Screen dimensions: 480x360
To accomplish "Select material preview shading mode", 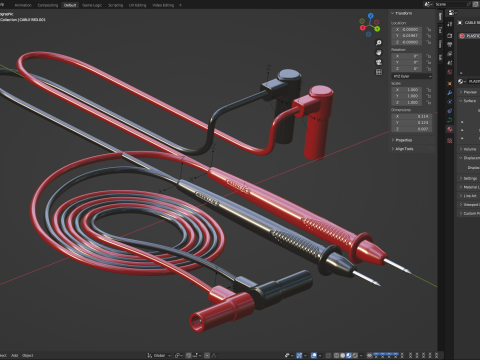I will pos(349,355).
